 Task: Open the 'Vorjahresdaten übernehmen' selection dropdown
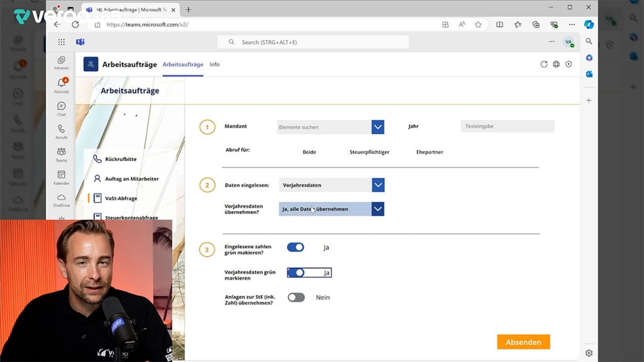(377, 208)
